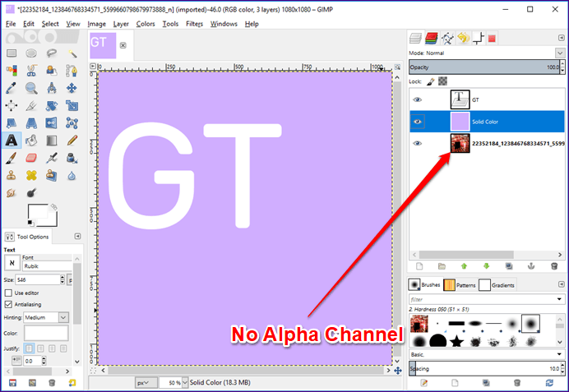Choose the Blend gradient tool

tap(52, 141)
